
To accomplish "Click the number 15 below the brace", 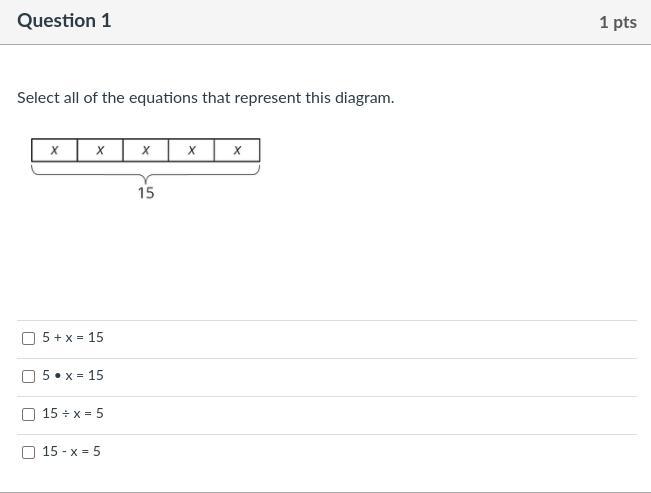I will (146, 193).
